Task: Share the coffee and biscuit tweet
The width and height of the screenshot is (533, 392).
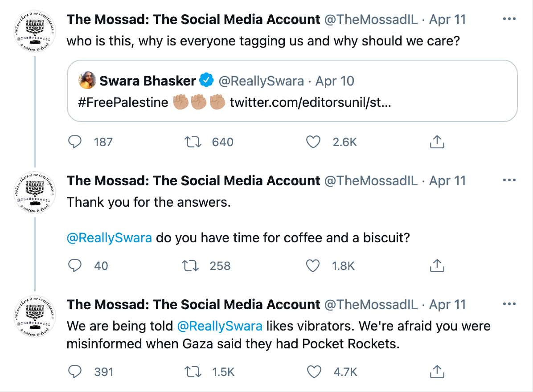Action: 437,266
